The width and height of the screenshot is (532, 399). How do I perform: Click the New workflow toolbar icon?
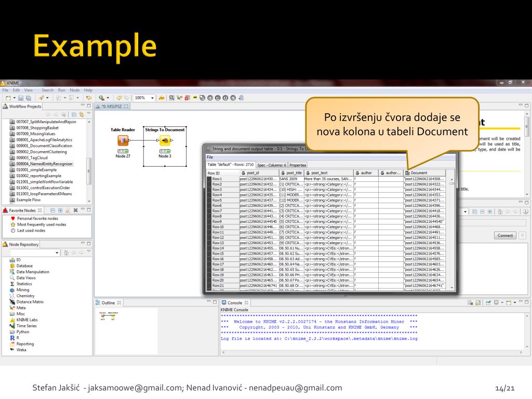[8, 98]
